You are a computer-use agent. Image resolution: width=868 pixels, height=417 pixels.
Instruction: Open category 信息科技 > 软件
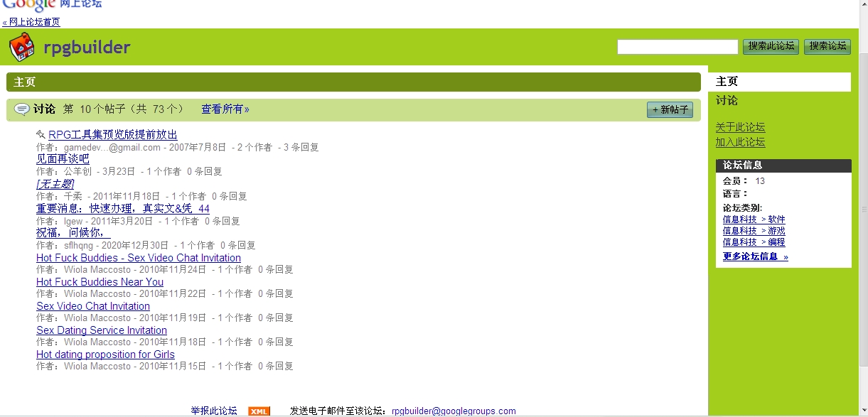click(754, 220)
